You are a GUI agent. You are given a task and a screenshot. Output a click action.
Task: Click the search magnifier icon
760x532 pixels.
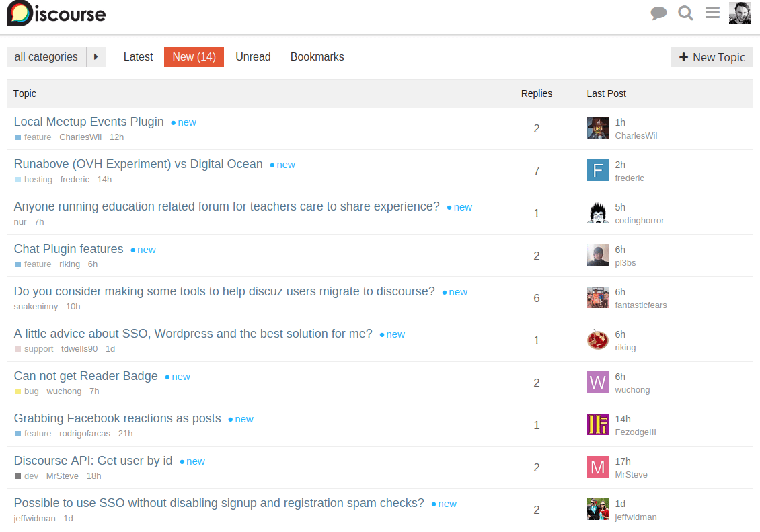[685, 13]
